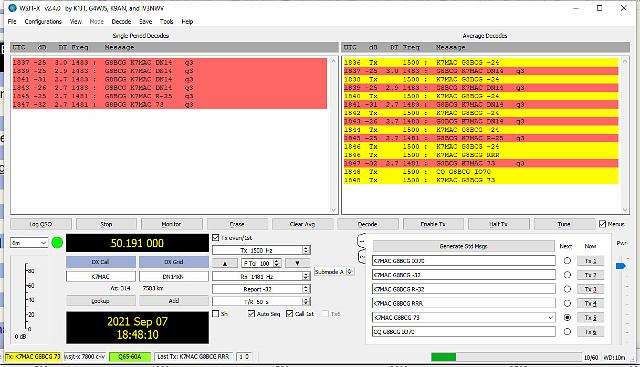The image size is (640, 367).
Task: Click the Enable Tx button
Action: click(x=433, y=224)
